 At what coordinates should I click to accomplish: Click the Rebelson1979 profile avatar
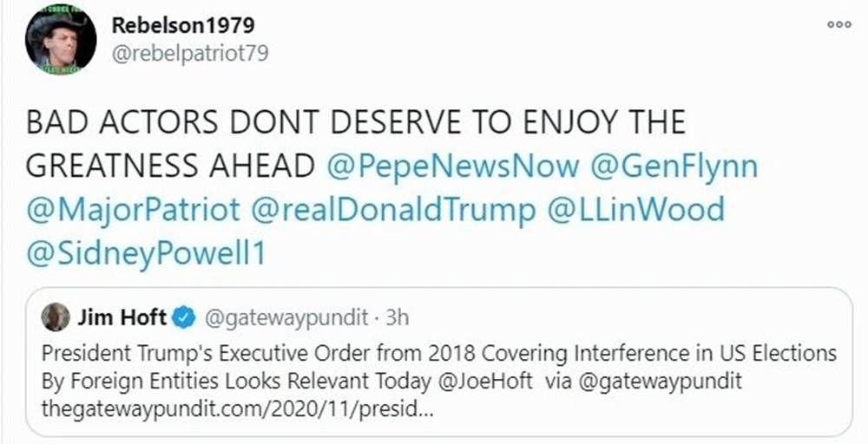[x=61, y=40]
